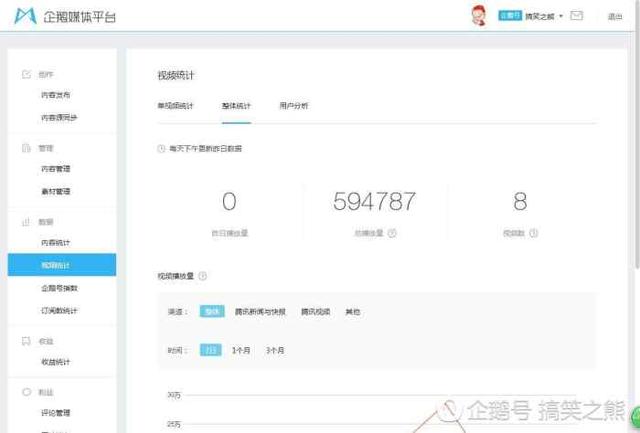Click help icon next to 总播放量

(392, 233)
